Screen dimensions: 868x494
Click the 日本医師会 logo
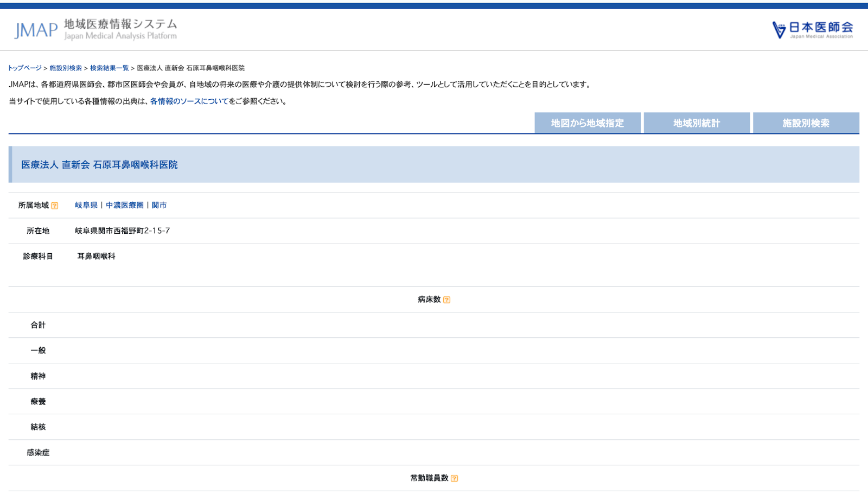click(x=812, y=29)
